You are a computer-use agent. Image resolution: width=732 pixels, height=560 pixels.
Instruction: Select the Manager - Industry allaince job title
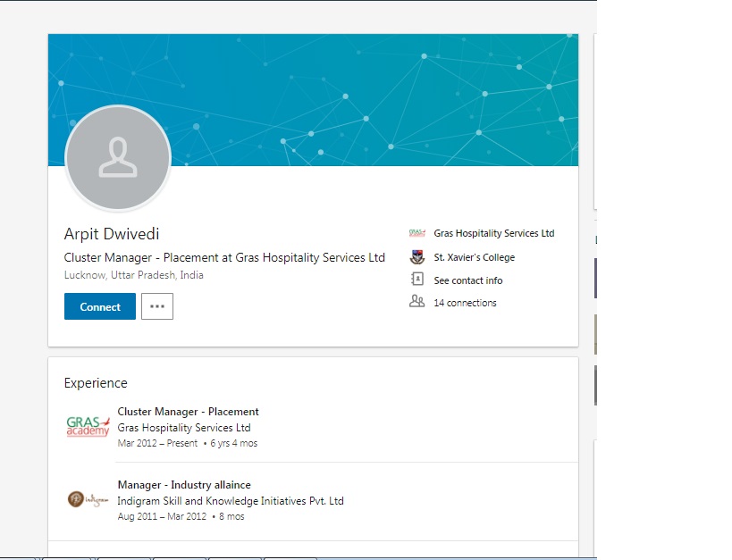click(x=184, y=485)
